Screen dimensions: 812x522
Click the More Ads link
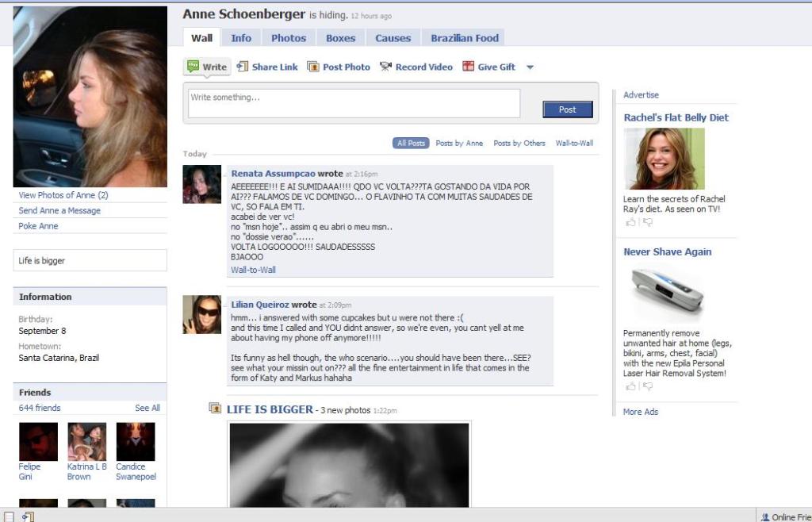(641, 412)
